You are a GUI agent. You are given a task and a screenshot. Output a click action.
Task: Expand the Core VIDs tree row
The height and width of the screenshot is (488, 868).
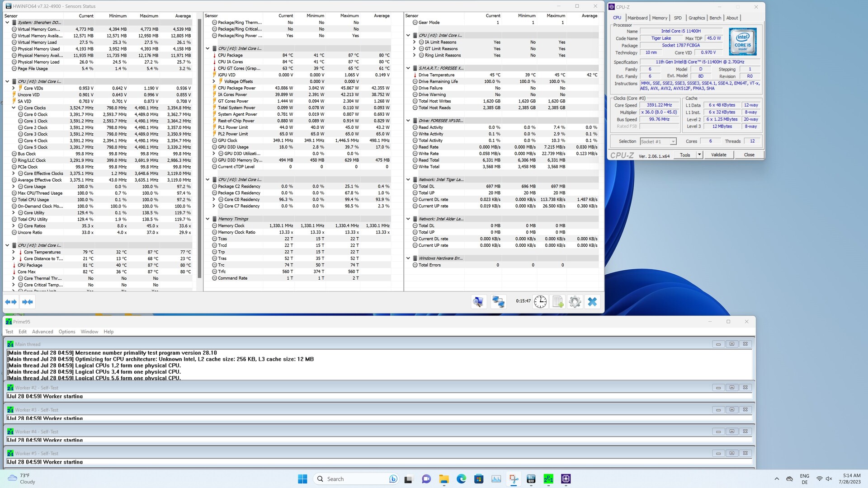[14, 88]
